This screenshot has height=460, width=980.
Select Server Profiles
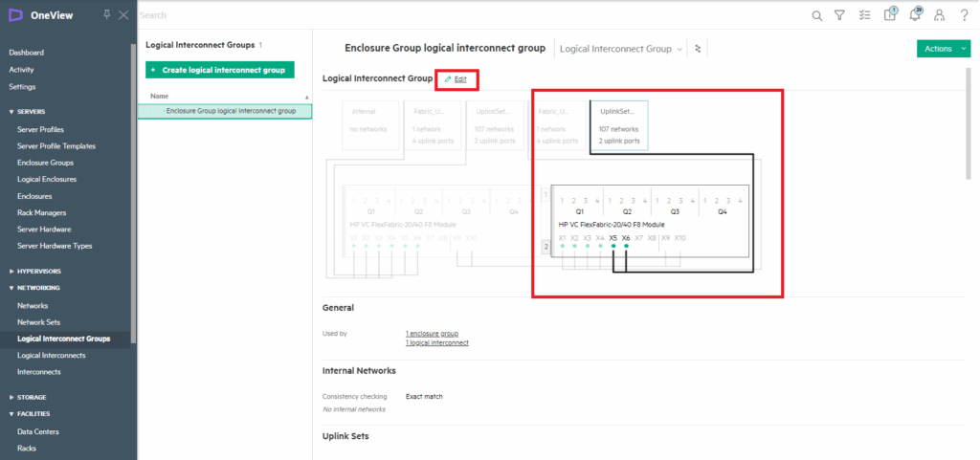point(40,130)
